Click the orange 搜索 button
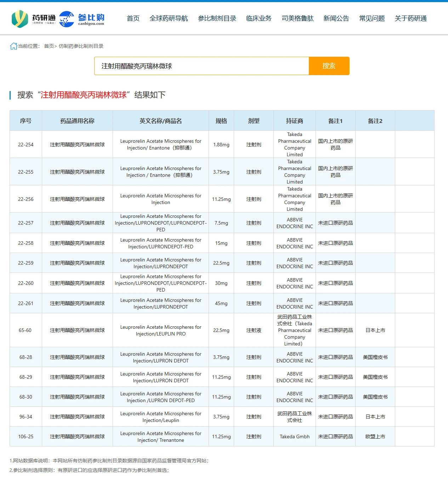Viewport: 448px width, 479px height. [329, 66]
